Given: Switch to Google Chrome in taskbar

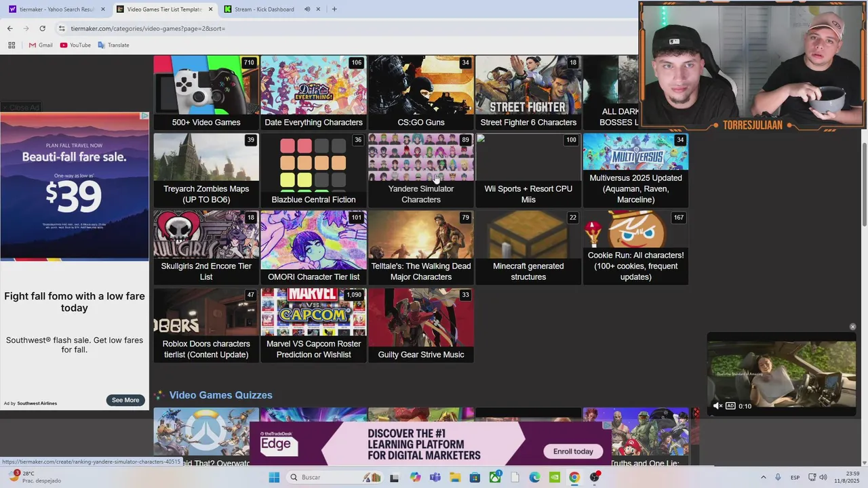Looking at the screenshot, I should [x=574, y=477].
